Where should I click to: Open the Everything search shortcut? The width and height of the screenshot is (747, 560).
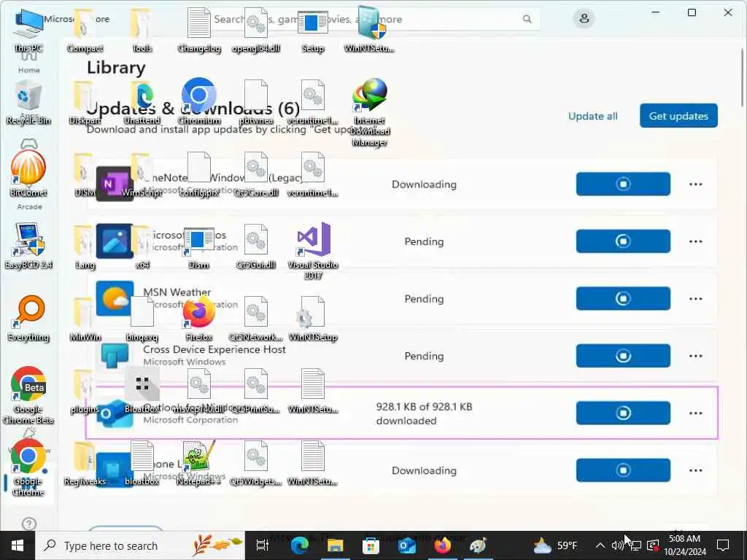click(x=28, y=318)
